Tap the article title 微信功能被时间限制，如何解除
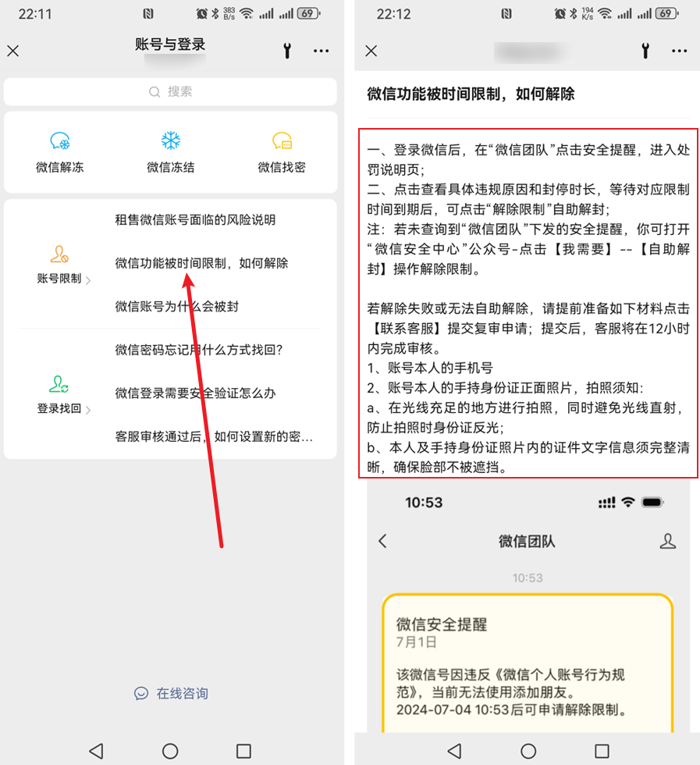The width and height of the screenshot is (700, 765). [x=471, y=94]
